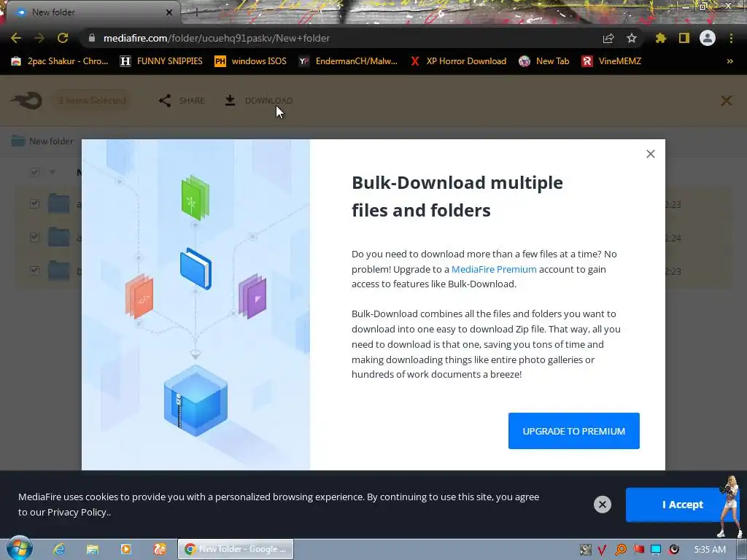Open VineMEMZ bookmark
Image resolution: width=747 pixels, height=560 pixels.
point(611,61)
